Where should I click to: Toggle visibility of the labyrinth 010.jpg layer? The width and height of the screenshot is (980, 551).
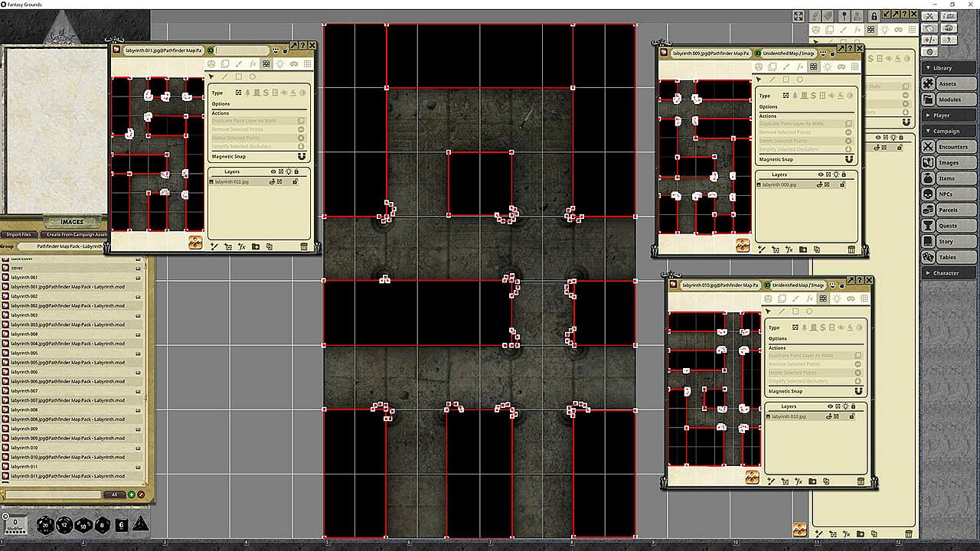831,416
